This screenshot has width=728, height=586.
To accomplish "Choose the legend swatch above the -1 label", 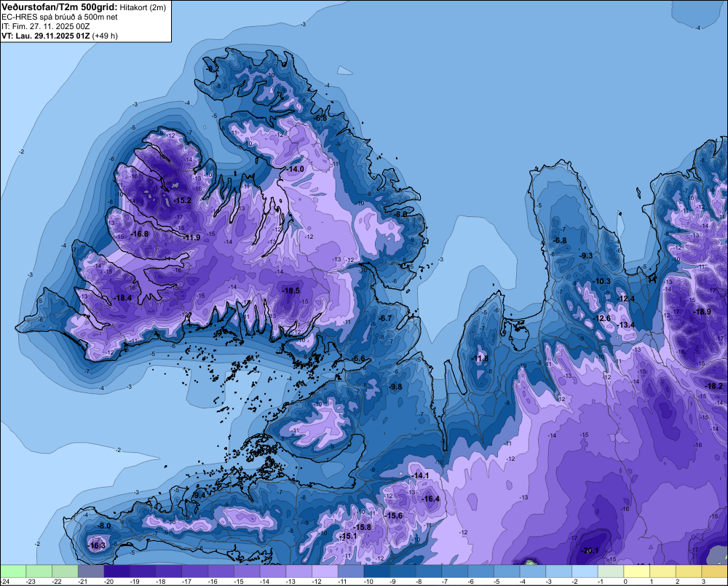I will coord(611,571).
